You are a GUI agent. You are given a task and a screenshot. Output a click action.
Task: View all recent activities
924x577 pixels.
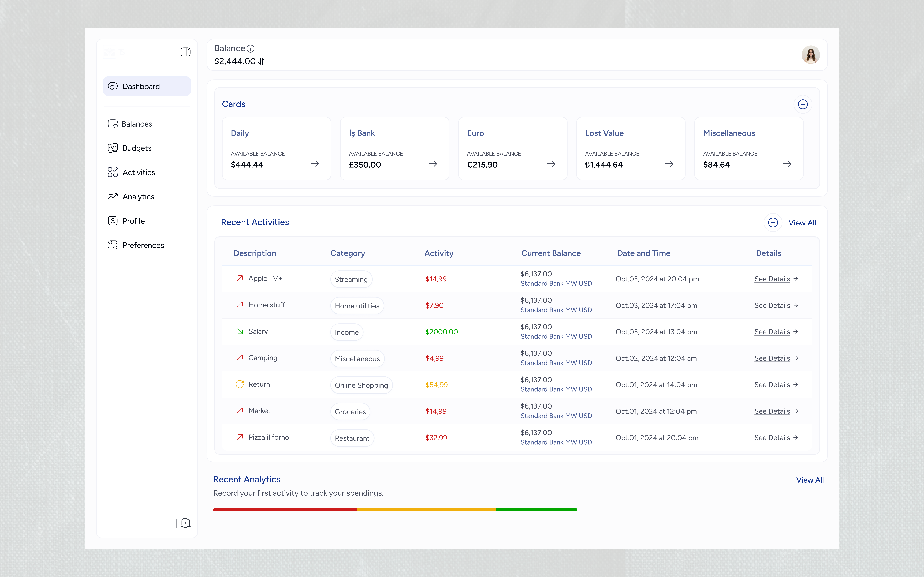[802, 223]
